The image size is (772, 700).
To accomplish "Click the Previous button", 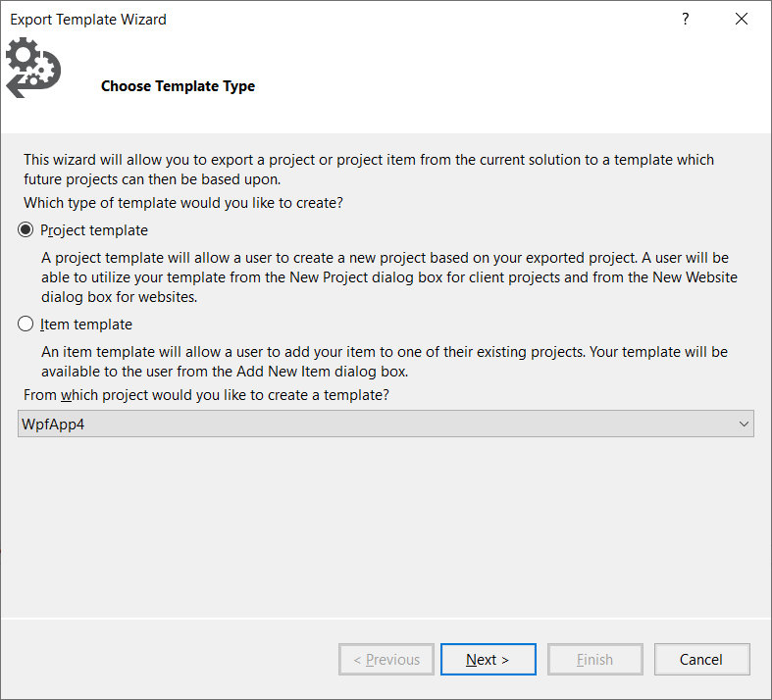I will [386, 660].
